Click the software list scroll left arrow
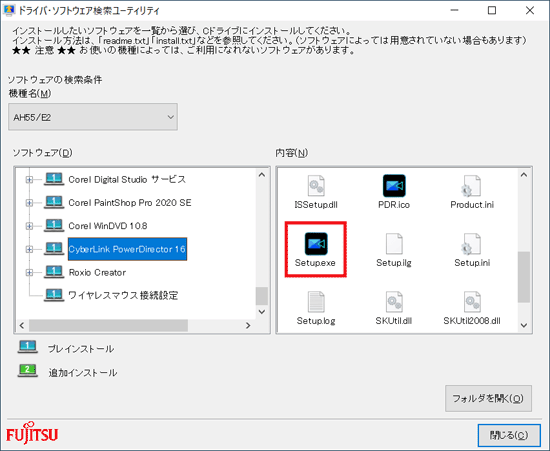Image resolution: width=550 pixels, height=451 pixels. [x=22, y=325]
